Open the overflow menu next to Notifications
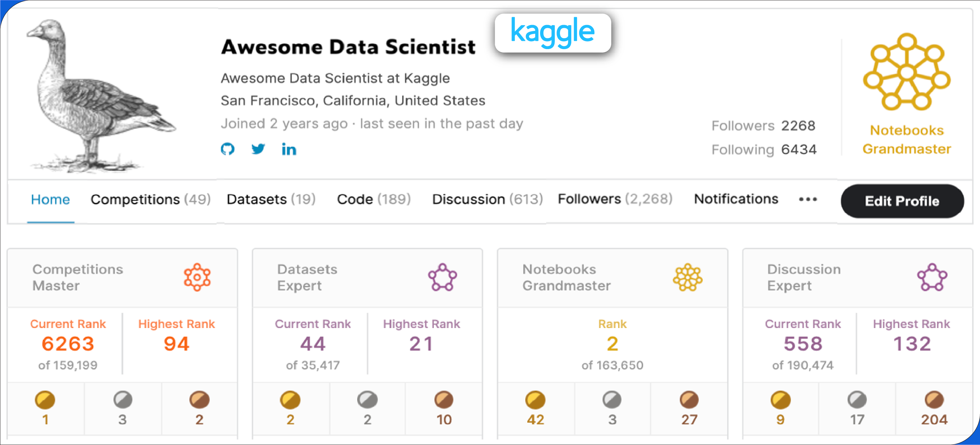 point(808,199)
